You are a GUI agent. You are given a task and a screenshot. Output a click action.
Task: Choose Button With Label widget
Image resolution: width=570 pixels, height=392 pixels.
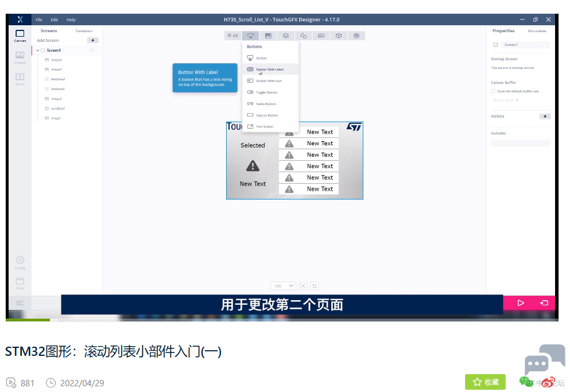coord(270,69)
